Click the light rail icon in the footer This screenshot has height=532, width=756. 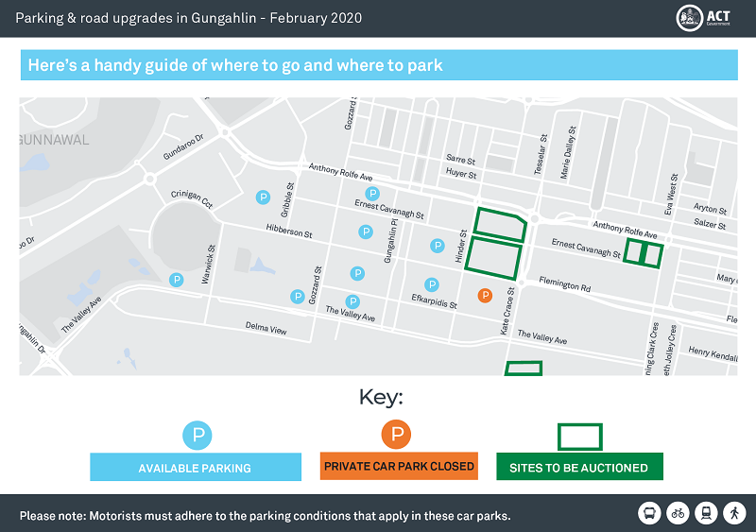pyautogui.click(x=706, y=513)
